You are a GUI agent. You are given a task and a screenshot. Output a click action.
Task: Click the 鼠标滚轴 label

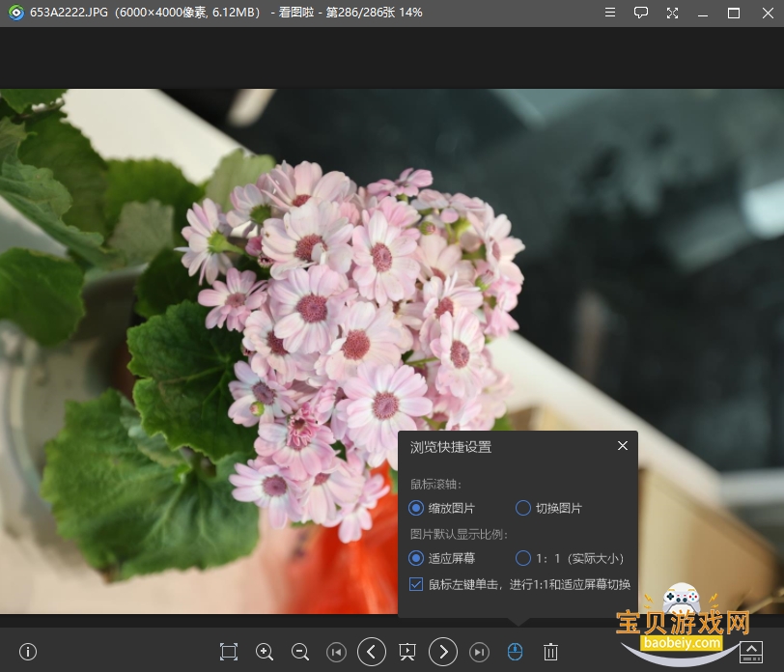click(x=435, y=484)
